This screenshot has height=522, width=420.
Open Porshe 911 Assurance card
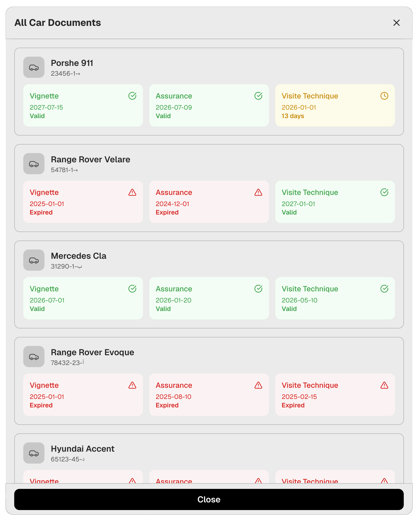tap(209, 105)
